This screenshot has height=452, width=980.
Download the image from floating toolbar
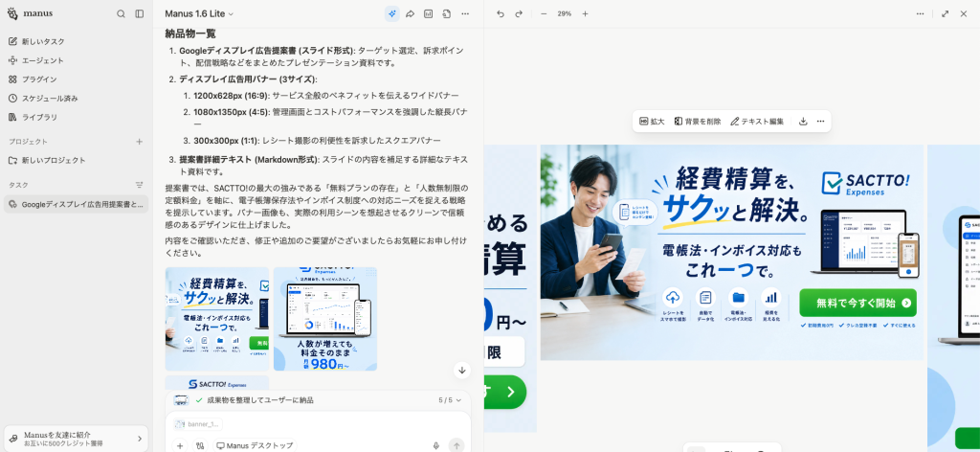coord(804,122)
